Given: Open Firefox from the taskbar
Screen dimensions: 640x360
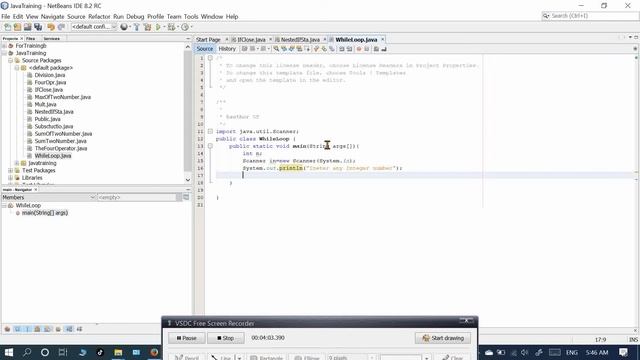Looking at the screenshot, I should pos(154,352).
